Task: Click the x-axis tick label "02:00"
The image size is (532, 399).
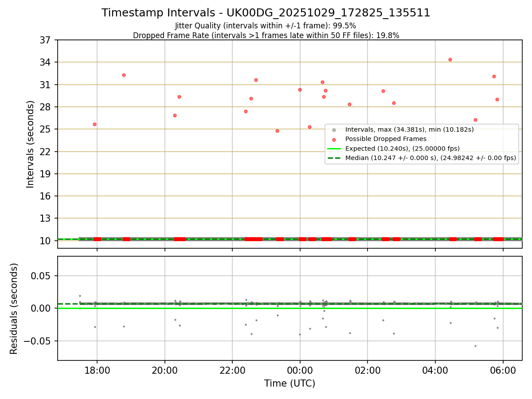Action: click(368, 370)
